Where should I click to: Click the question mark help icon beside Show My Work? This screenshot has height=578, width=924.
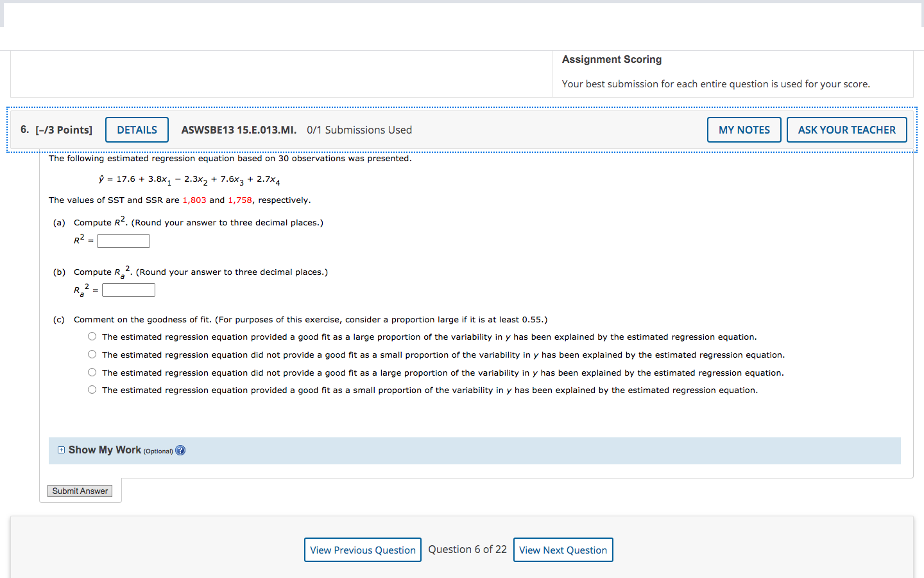pos(180,450)
